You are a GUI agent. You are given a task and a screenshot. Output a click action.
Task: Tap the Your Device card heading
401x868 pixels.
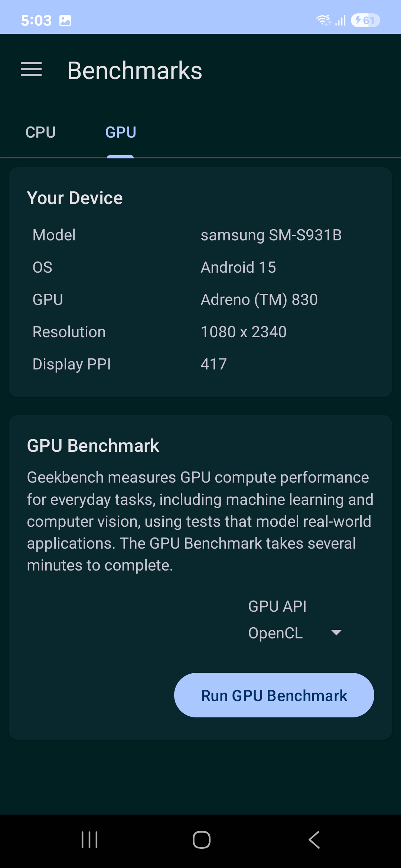point(75,198)
